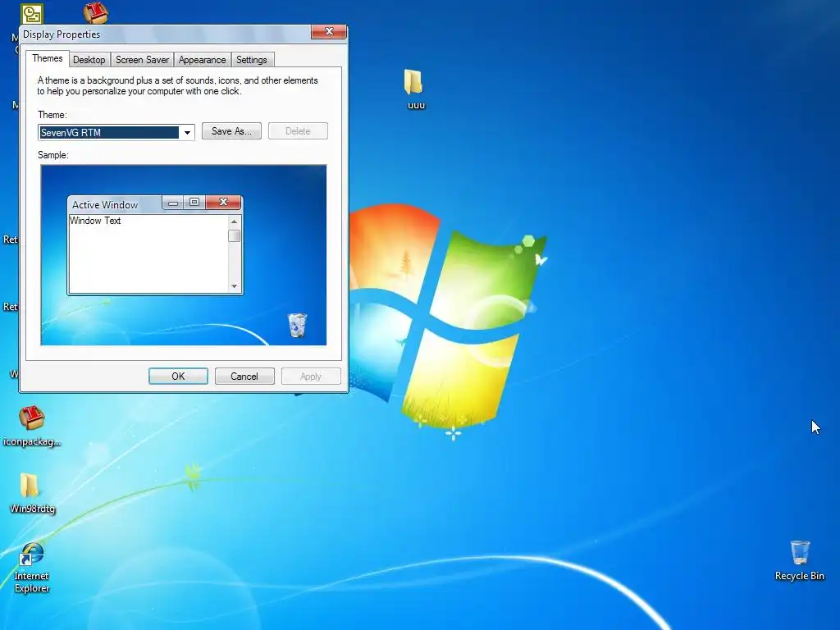Expand the Theme dropdown arrow
Screen dimensions: 840x630
pyautogui.click(x=187, y=132)
